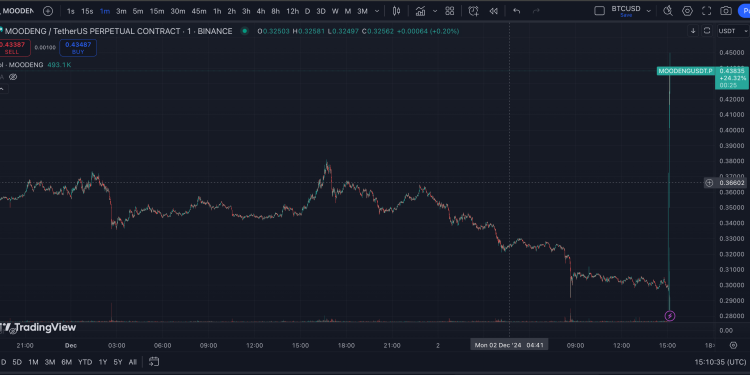Create an alert with the alarm clock icon
The height and width of the screenshot is (375, 750).
point(474,11)
